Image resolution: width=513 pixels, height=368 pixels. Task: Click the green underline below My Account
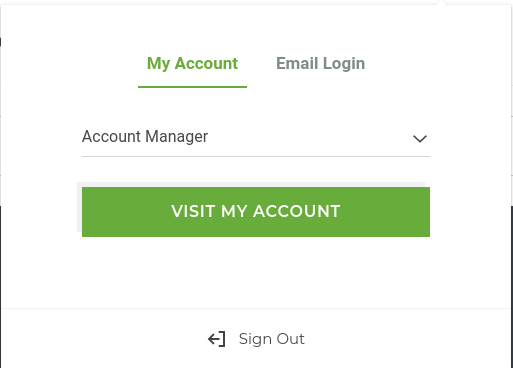coord(192,87)
